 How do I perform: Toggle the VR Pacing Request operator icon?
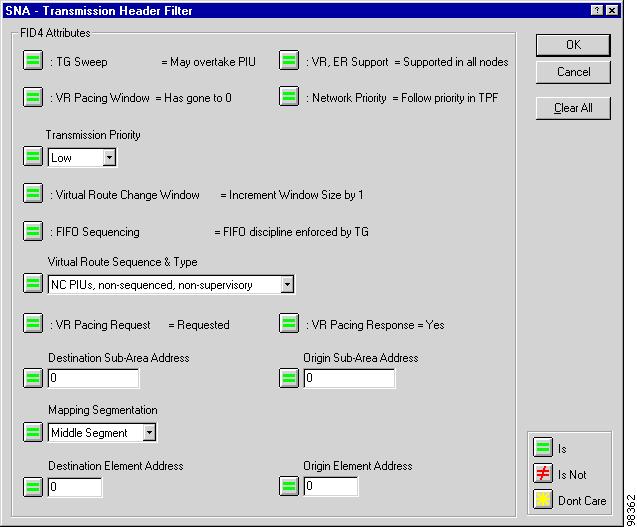(x=32, y=323)
